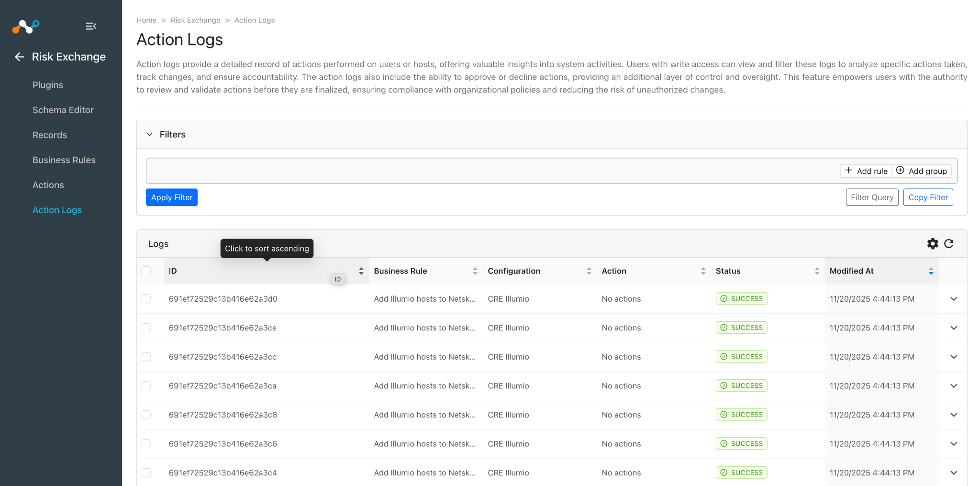This screenshot has height=486, width=980.
Task: Click CRE Illumio cell in row a3ca
Action: pos(509,386)
